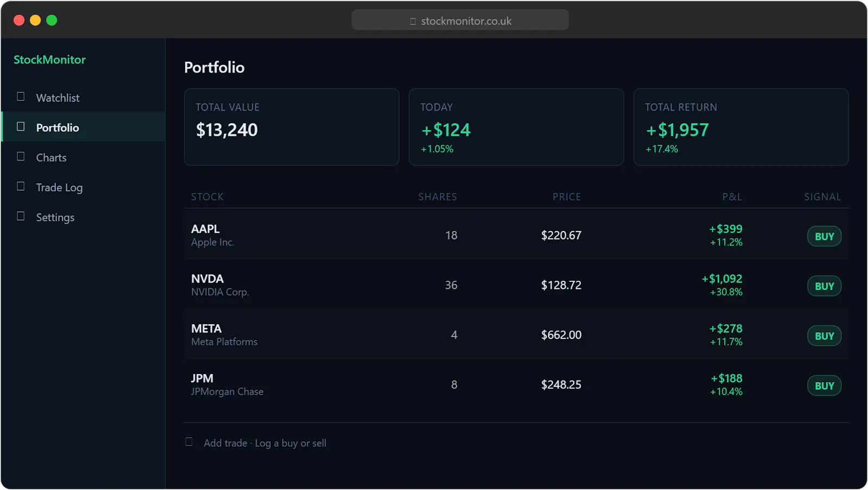This screenshot has height=490, width=868.
Task: Click the Watchlist sidebar icon
Action: click(21, 97)
